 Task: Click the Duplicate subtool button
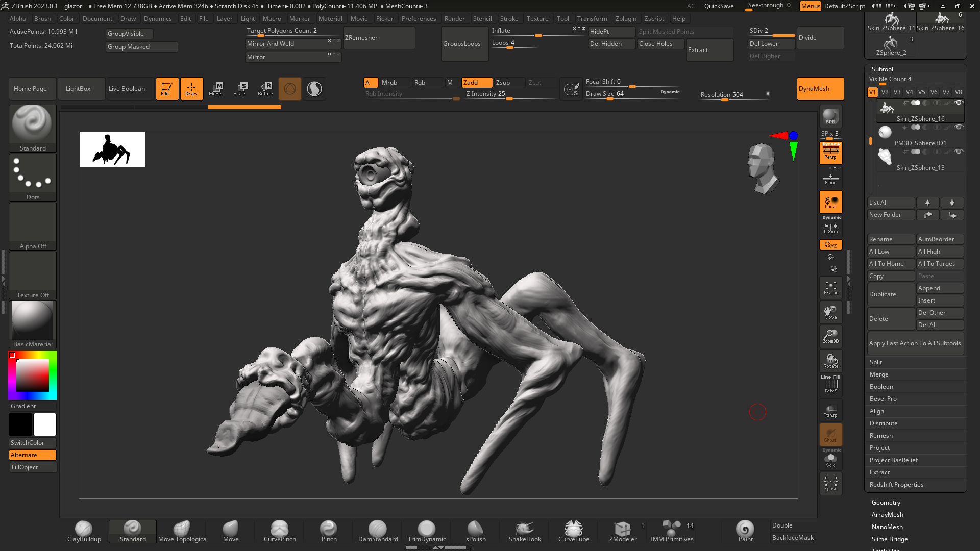[x=890, y=294]
